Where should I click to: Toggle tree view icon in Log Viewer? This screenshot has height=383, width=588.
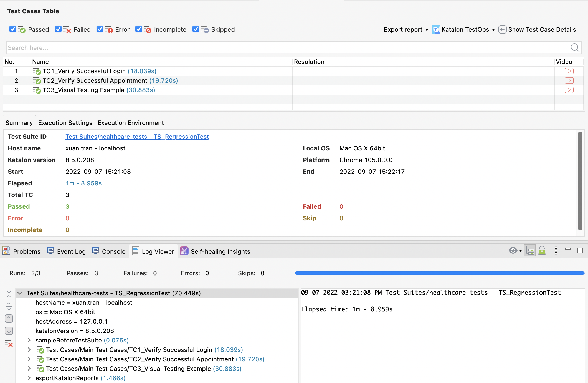click(530, 251)
